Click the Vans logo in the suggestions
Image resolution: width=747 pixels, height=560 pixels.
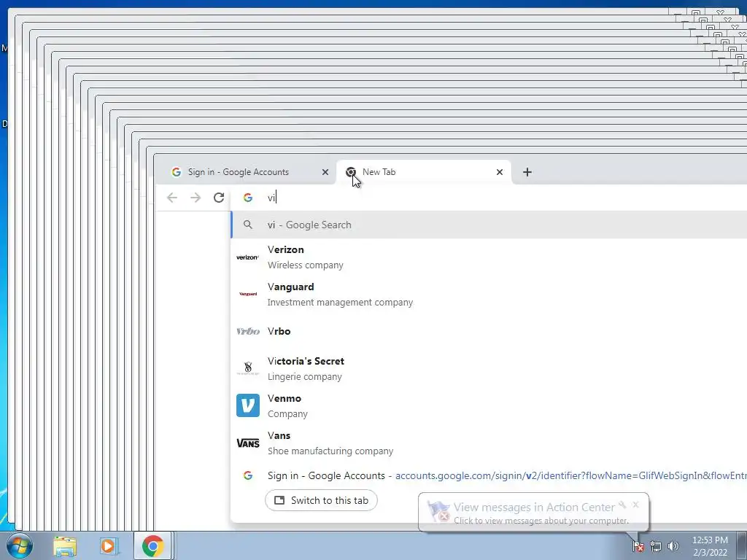pos(248,443)
